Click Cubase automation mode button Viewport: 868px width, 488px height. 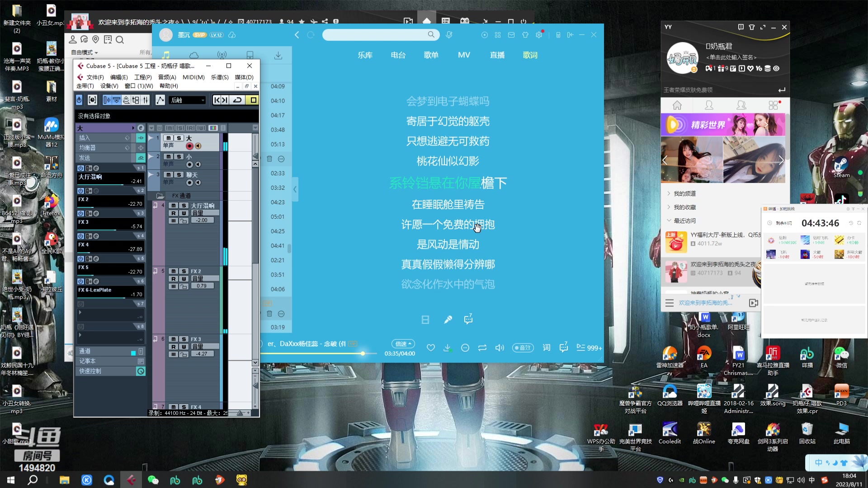point(160,100)
